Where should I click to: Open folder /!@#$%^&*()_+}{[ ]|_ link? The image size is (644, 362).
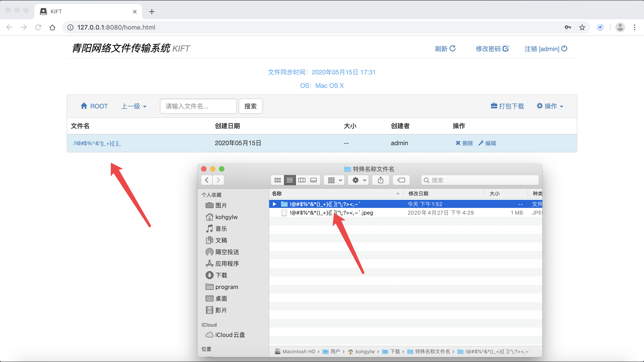click(x=97, y=143)
